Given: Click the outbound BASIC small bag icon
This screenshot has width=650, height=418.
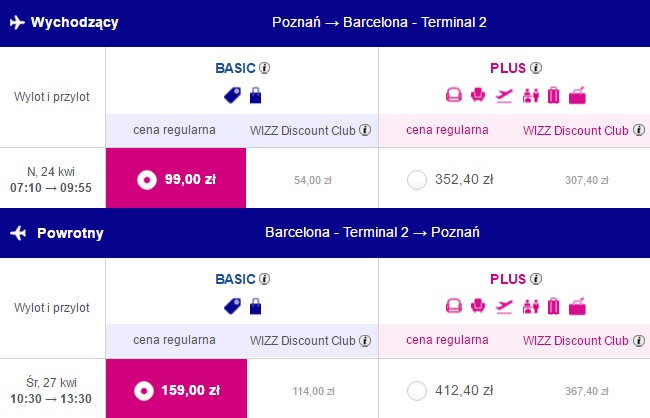Looking at the screenshot, I should pos(255,95).
